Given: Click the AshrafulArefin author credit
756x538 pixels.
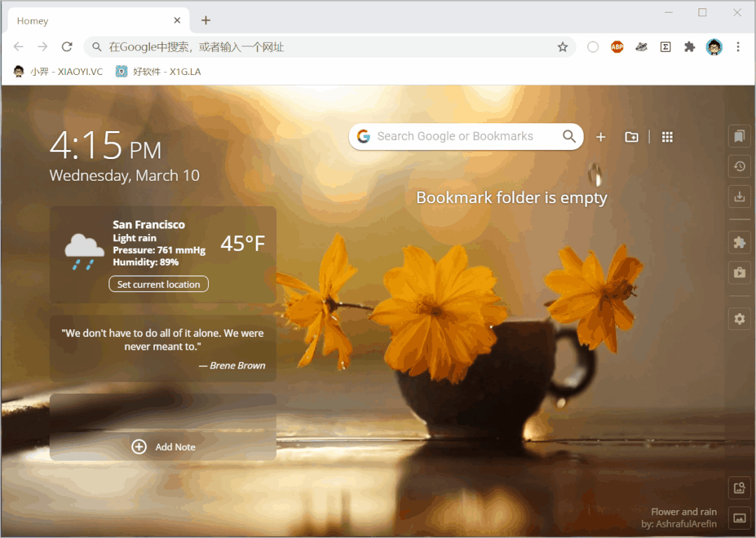Looking at the screenshot, I should point(679,523).
